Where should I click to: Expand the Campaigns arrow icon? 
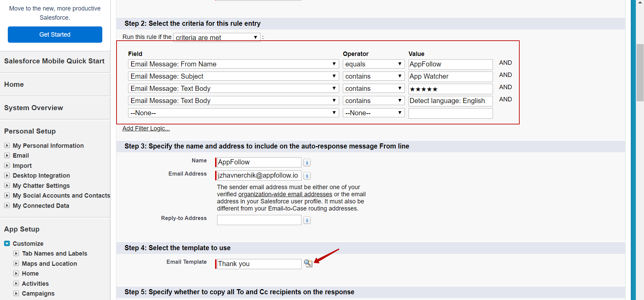click(x=16, y=293)
